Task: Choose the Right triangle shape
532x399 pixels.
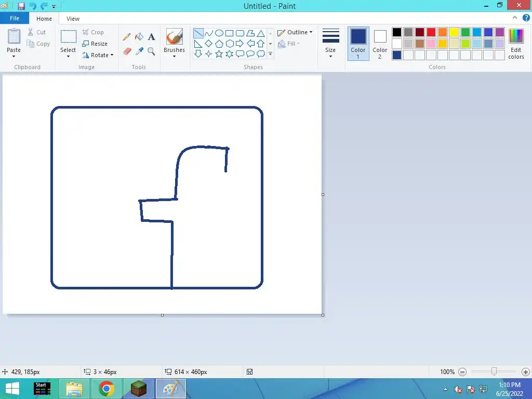Action: (x=198, y=44)
